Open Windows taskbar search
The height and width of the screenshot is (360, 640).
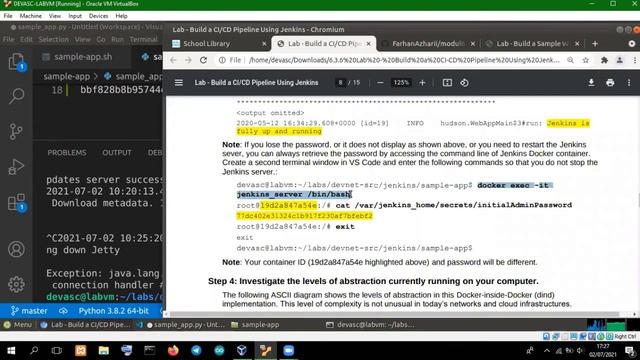coord(34,350)
